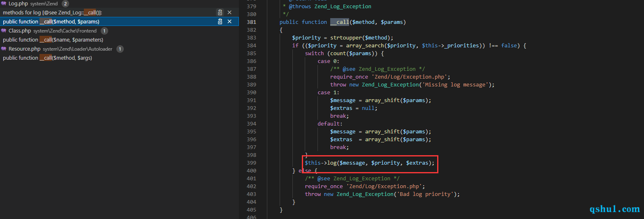Click 'break;' on line 397
This screenshot has height=219, width=644.
tap(340, 147)
